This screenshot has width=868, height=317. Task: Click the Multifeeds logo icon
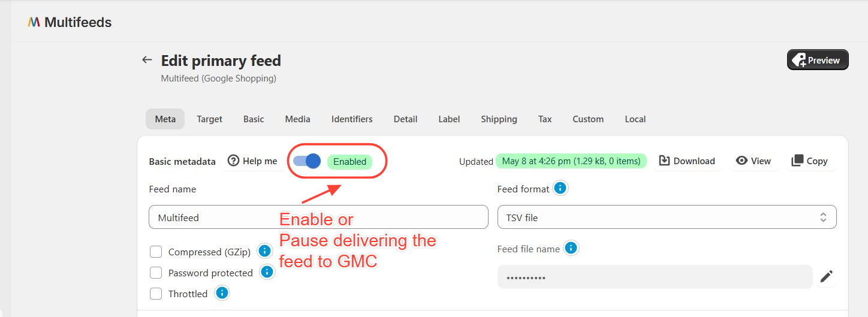tap(34, 22)
